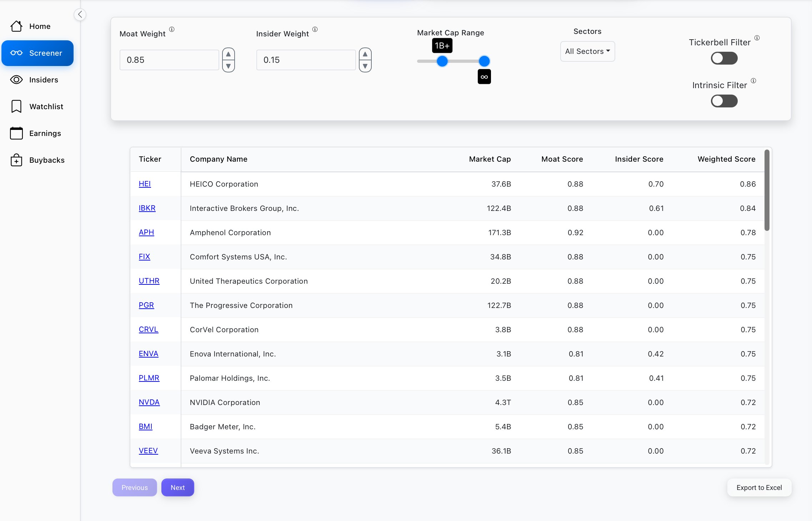Click the Buybacks icon in the sidebar

(16, 160)
